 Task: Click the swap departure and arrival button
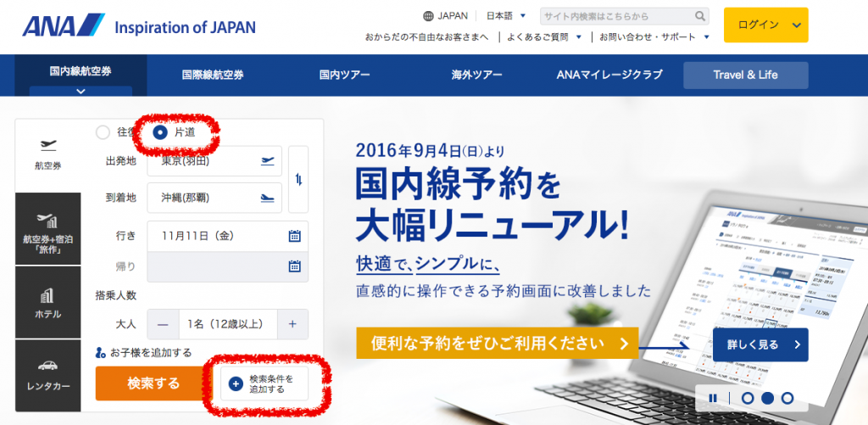298,180
